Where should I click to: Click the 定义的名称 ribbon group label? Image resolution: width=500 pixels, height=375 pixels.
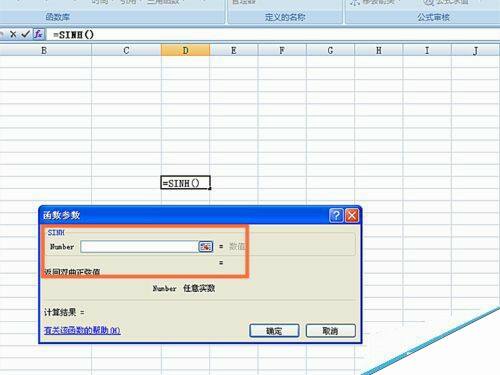285,17
